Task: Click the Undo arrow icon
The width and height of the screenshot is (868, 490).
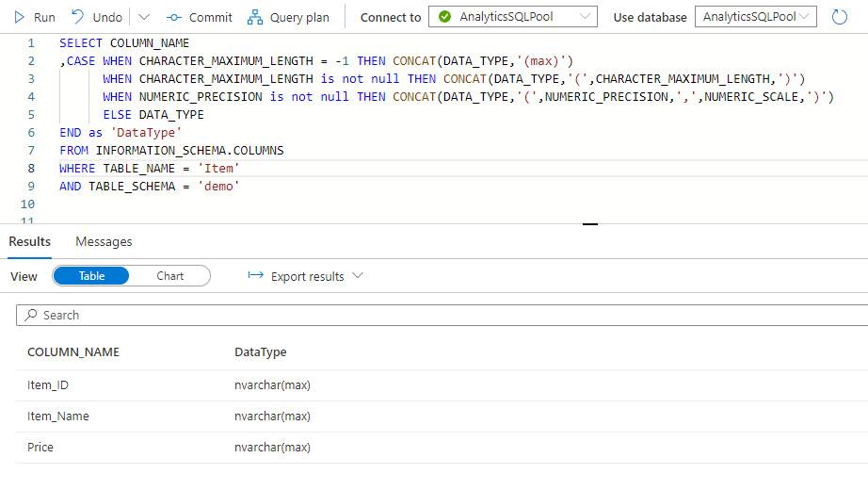Action: click(x=77, y=17)
